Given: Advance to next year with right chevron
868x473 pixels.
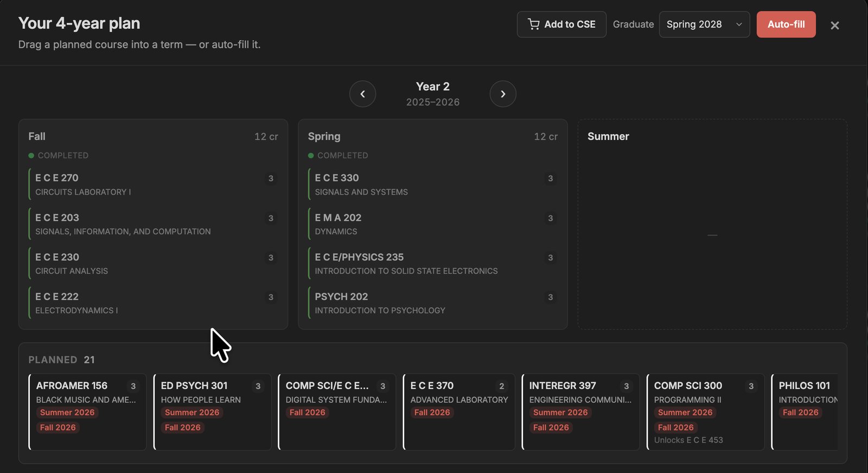Looking at the screenshot, I should (x=503, y=94).
